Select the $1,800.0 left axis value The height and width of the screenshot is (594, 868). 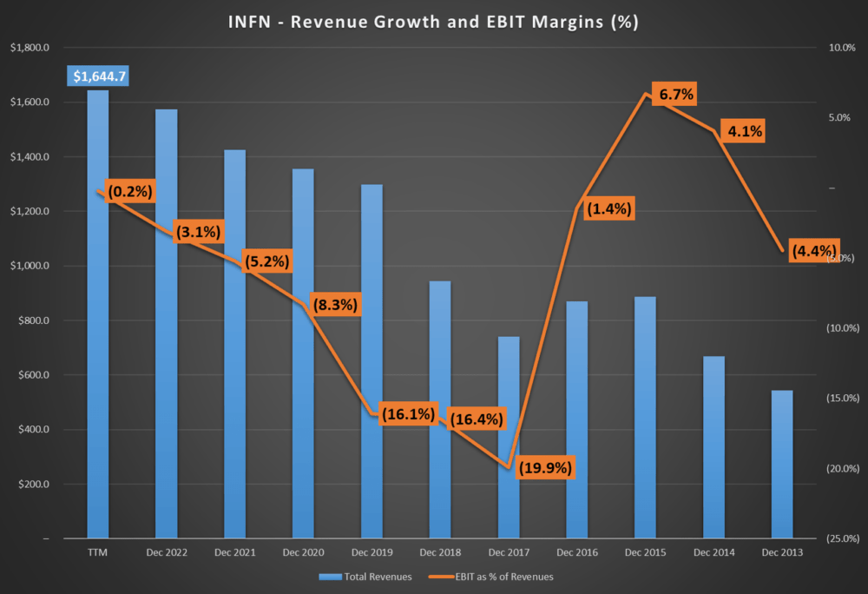[x=30, y=48]
